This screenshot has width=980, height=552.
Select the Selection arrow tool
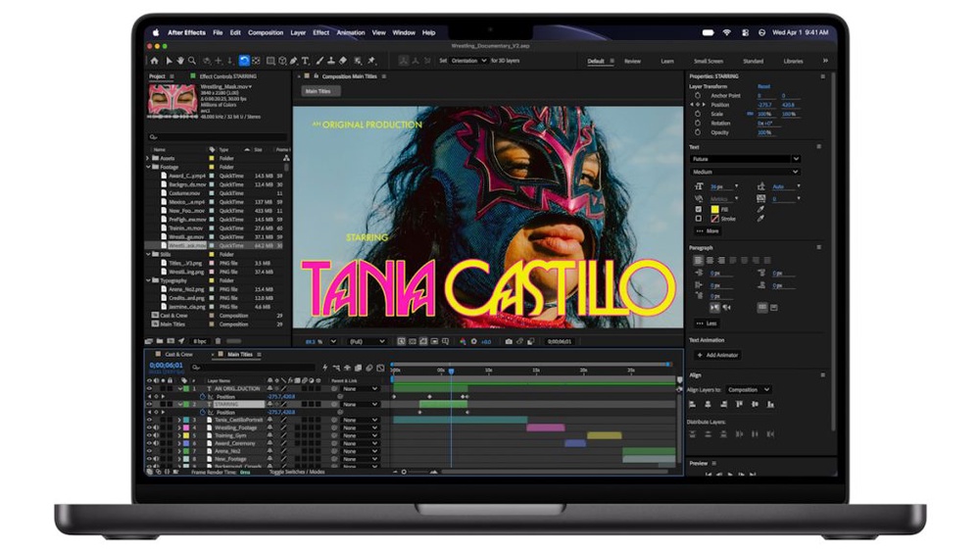click(169, 61)
